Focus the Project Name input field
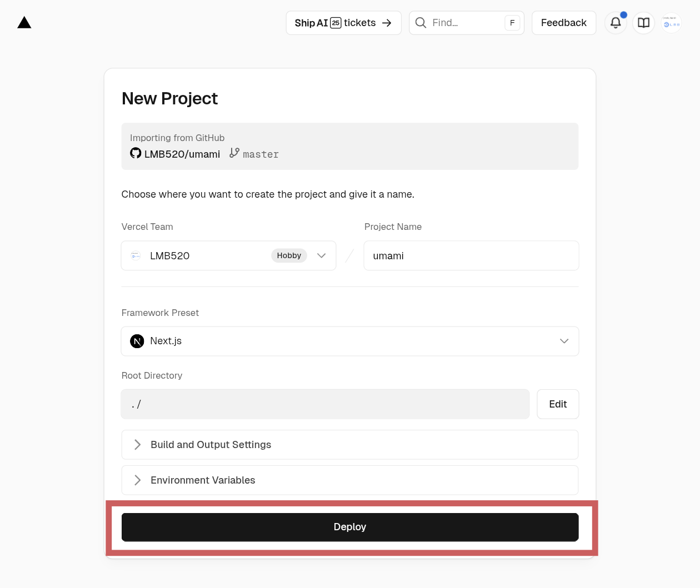 tap(471, 255)
